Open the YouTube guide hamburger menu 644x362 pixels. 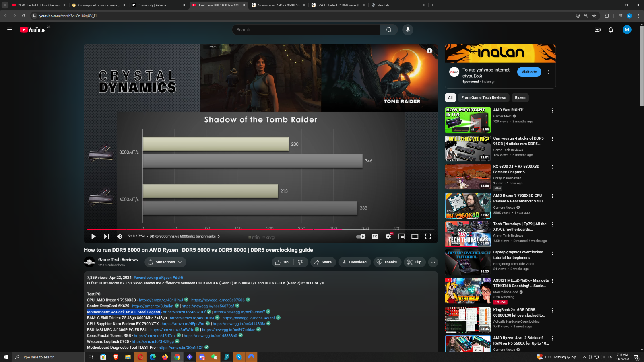10,30
